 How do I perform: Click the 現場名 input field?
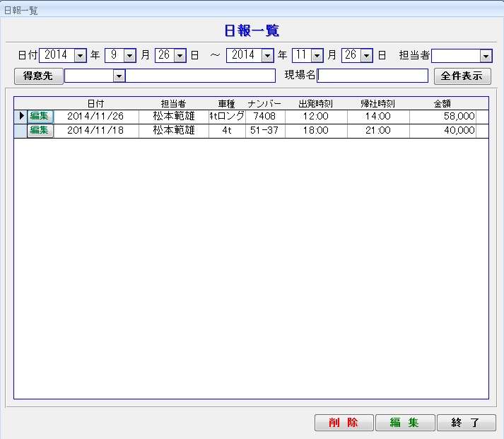pyautogui.click(x=373, y=76)
